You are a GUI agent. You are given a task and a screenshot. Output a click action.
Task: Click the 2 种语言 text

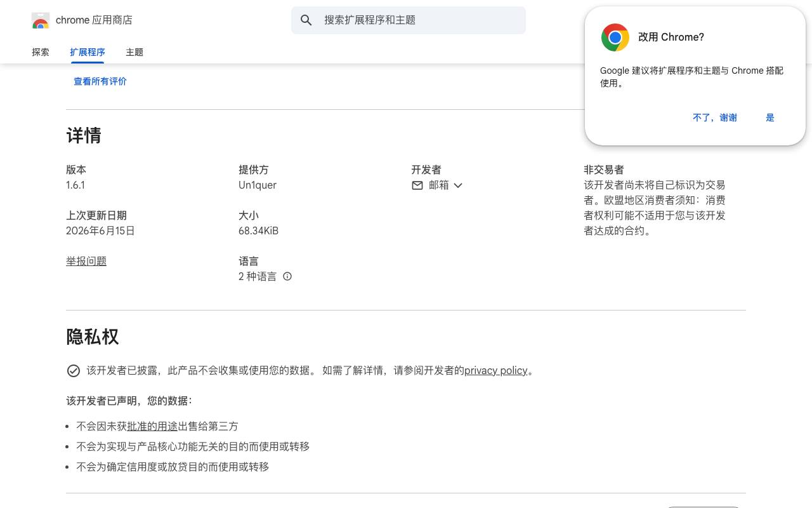[258, 276]
